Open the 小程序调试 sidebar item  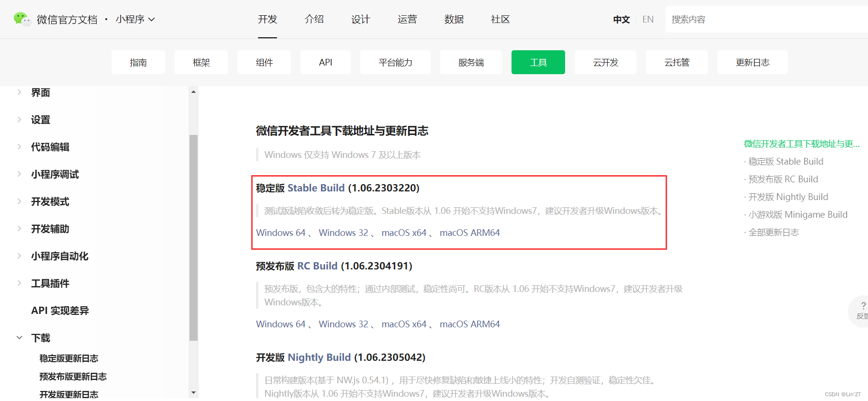55,174
